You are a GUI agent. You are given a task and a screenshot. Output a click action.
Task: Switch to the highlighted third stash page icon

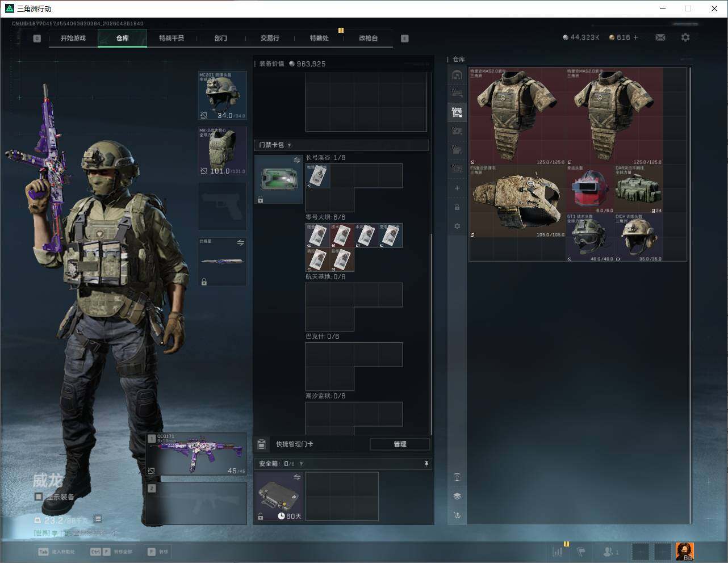[457, 112]
